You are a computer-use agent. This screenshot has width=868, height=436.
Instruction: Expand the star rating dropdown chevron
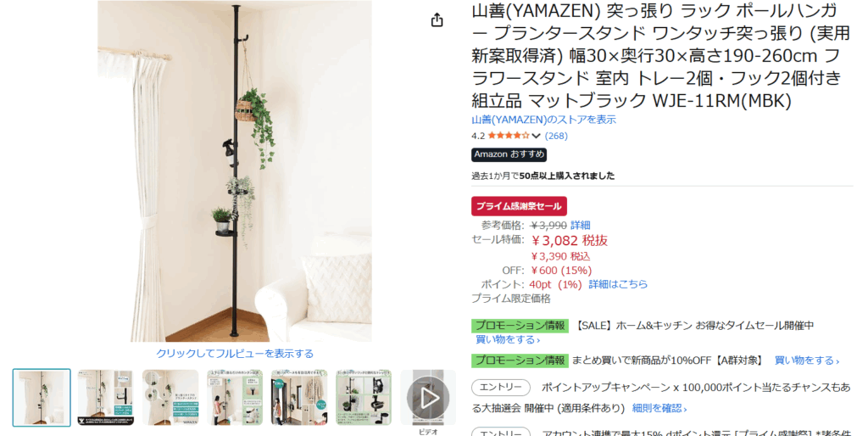(536, 136)
